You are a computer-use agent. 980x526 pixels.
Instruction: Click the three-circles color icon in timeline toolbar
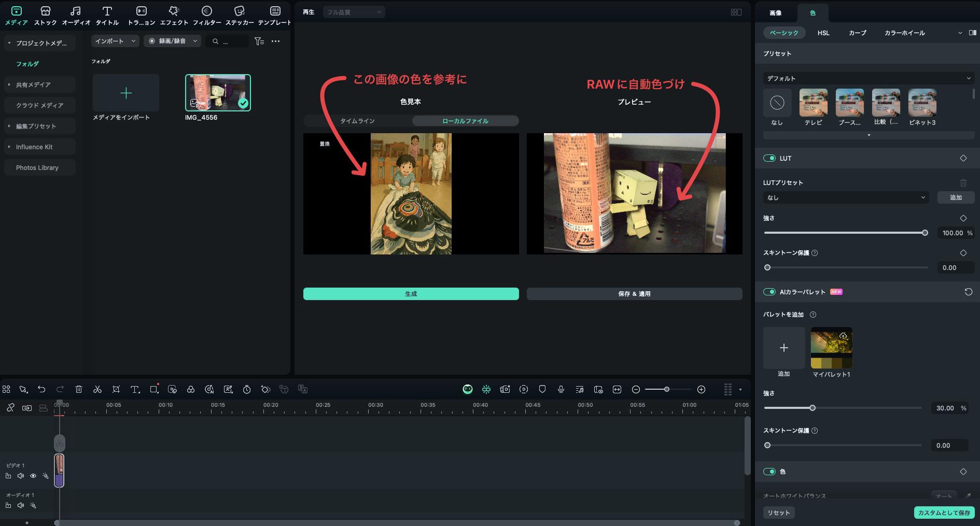191,389
